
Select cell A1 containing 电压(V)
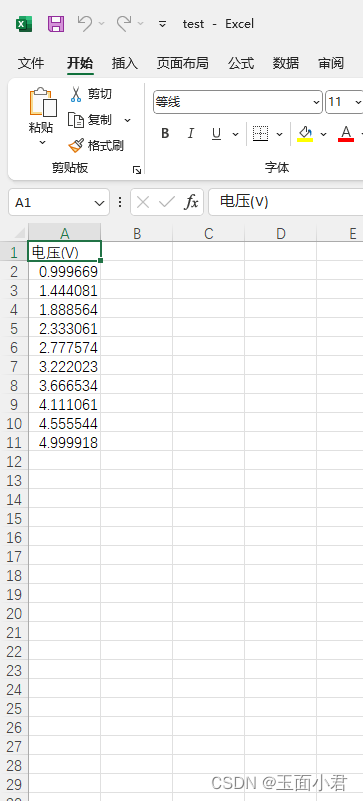64,252
